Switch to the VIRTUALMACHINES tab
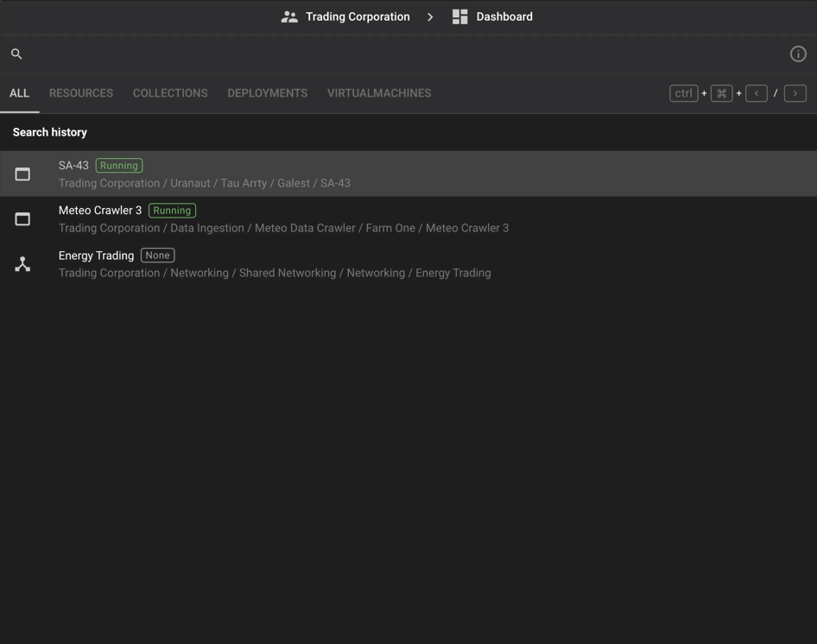The height and width of the screenshot is (644, 817). [378, 92]
